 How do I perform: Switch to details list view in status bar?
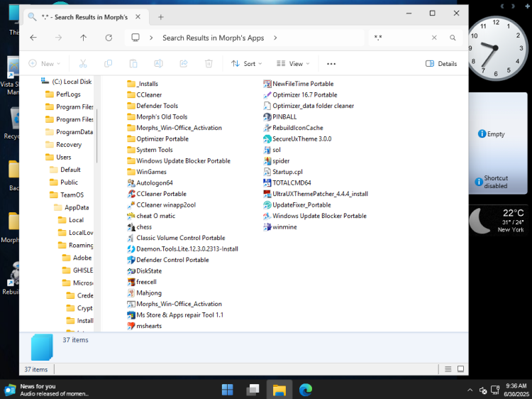448,368
